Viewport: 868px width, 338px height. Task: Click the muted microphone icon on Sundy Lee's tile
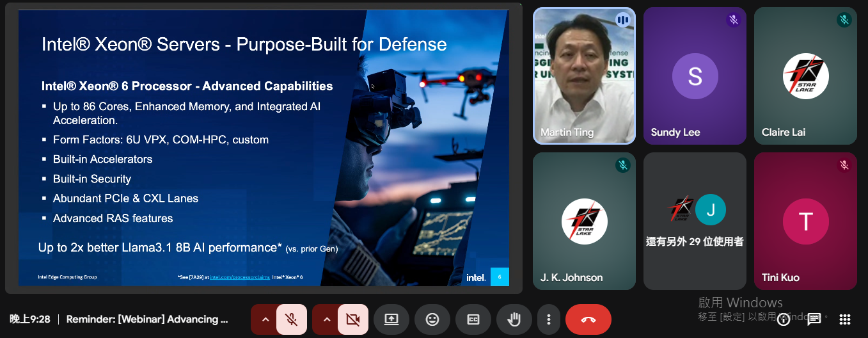click(733, 20)
